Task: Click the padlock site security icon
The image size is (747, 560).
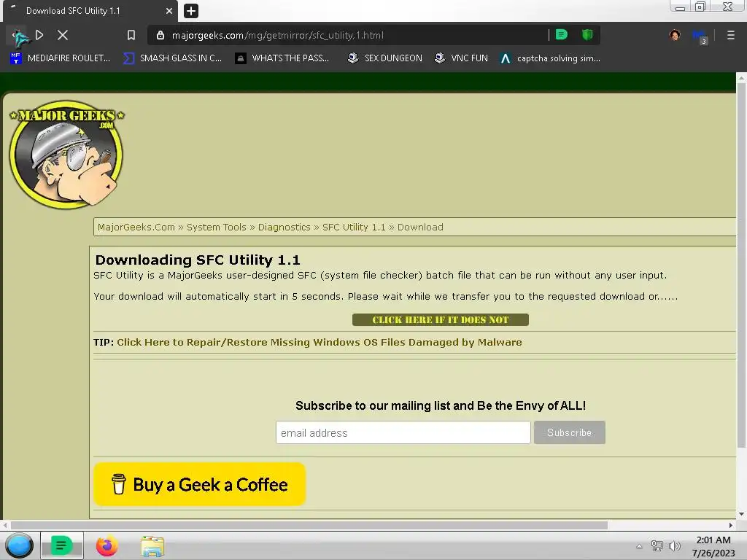Action: (x=160, y=35)
